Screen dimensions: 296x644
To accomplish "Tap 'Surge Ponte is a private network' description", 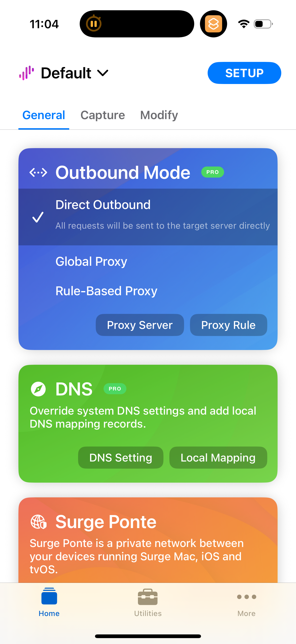I will pos(137,556).
